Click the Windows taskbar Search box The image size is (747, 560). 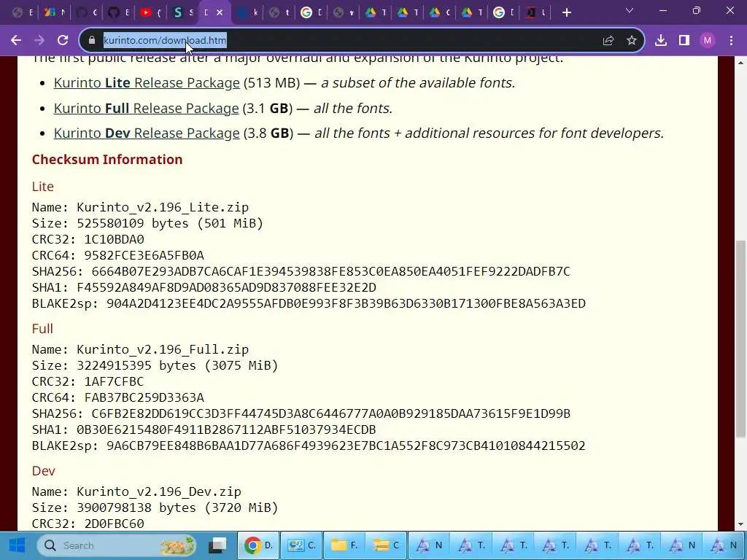pyautogui.click(x=117, y=545)
